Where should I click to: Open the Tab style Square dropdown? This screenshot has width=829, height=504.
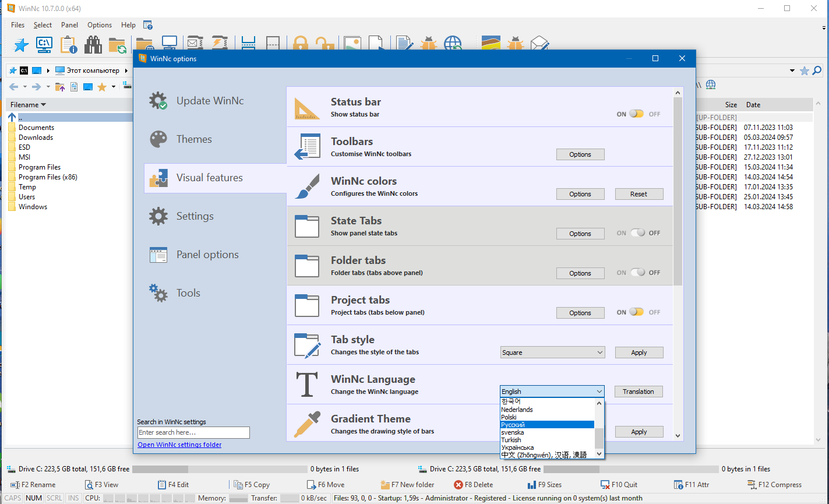point(552,353)
